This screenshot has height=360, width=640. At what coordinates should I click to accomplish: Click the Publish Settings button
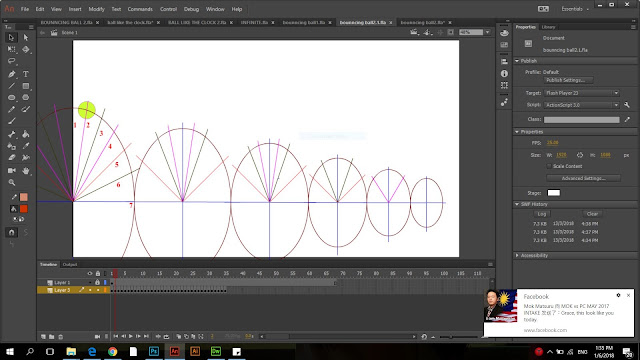pos(568,80)
